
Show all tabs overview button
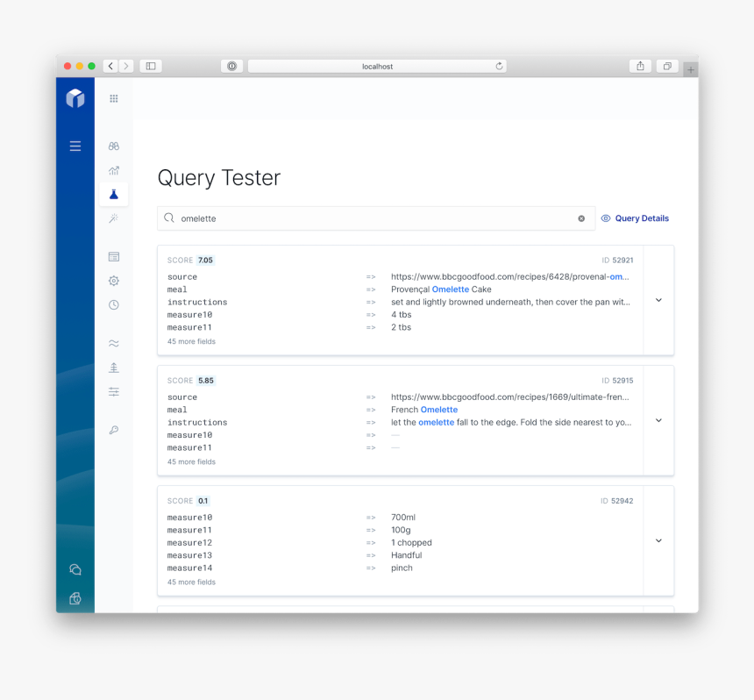tap(667, 66)
